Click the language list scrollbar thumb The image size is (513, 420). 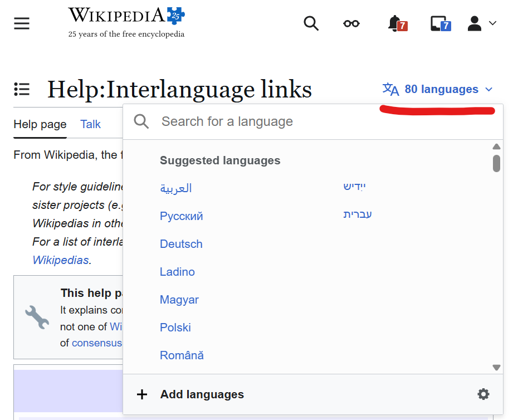(x=496, y=163)
